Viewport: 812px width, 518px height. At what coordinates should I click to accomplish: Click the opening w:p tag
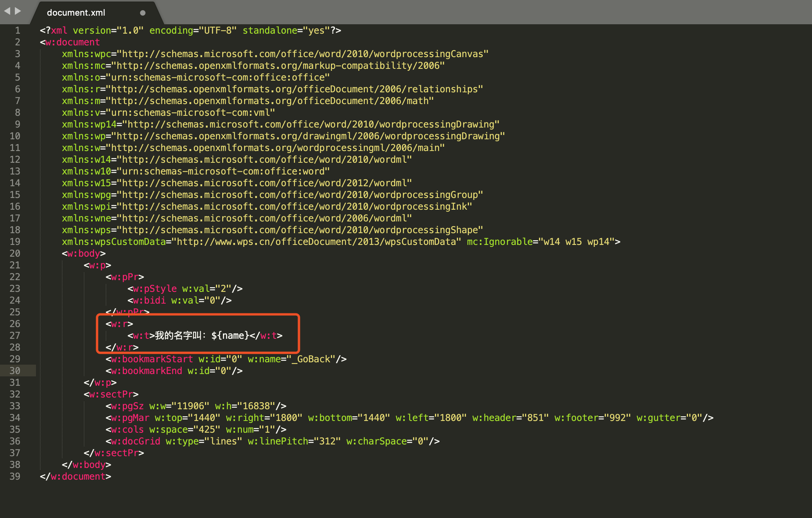[97, 265]
